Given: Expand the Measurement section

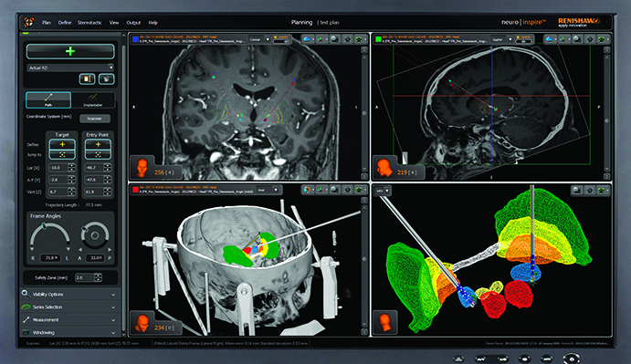Looking at the screenshot, I should click(x=70, y=320).
